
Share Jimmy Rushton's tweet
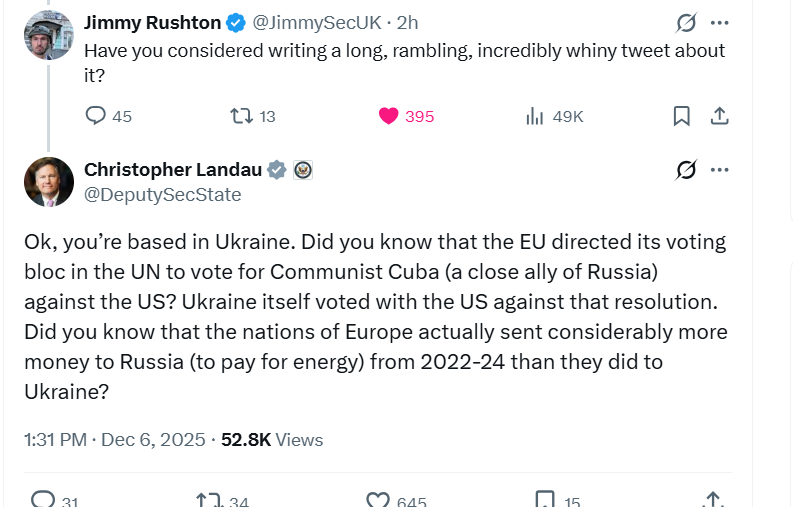(x=718, y=116)
